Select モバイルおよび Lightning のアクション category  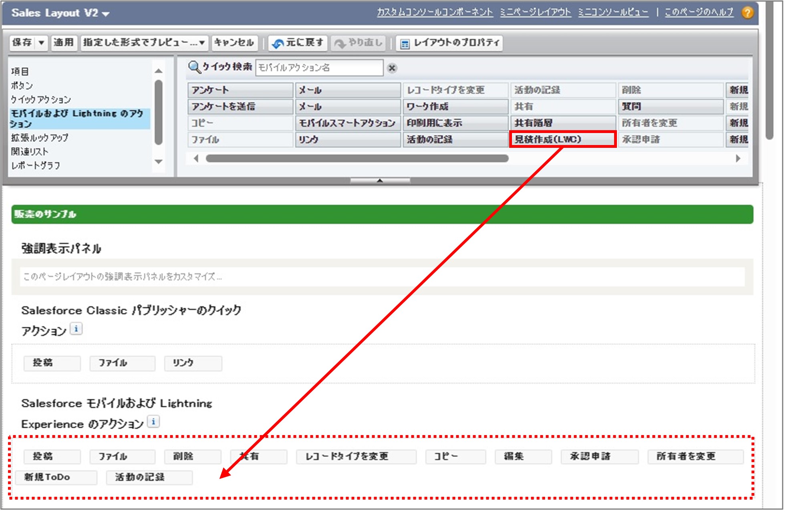(x=79, y=119)
